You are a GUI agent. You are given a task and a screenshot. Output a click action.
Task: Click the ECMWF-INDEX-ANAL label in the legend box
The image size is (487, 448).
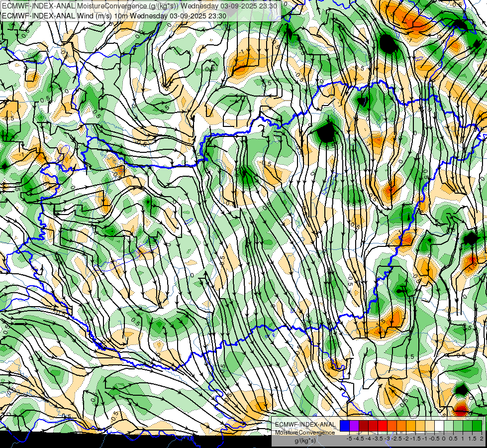(305, 425)
